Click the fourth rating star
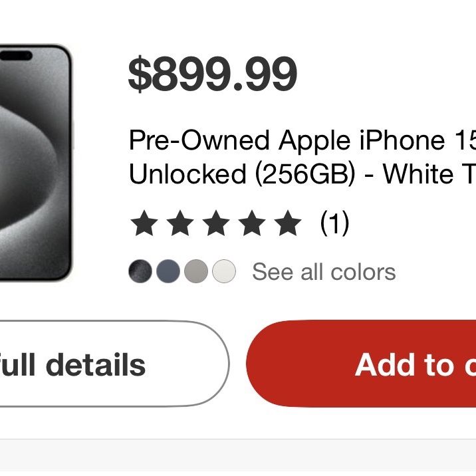 (252, 223)
